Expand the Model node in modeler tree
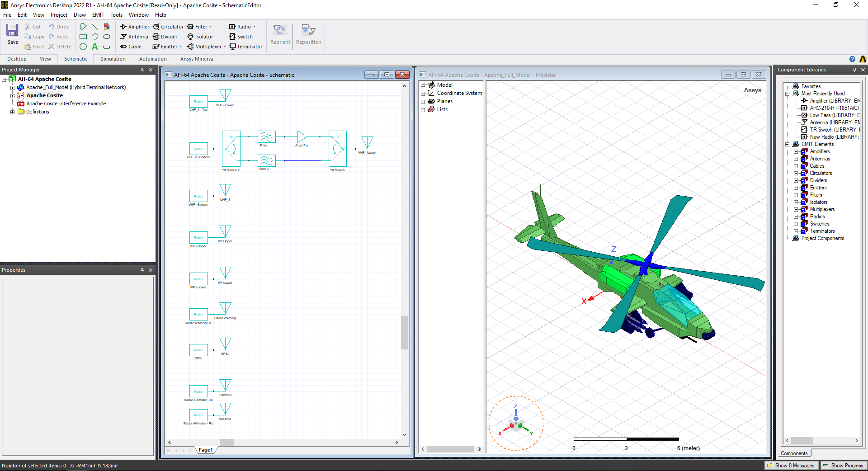 pyautogui.click(x=423, y=85)
